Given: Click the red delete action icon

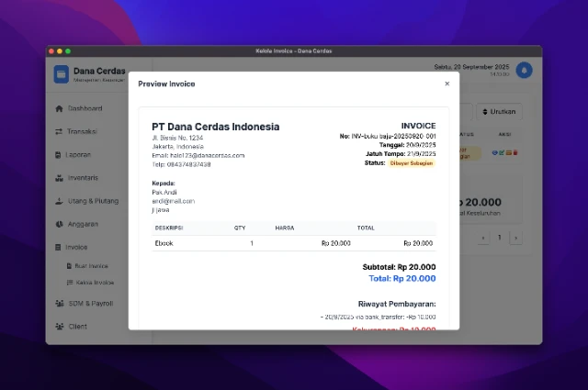Looking at the screenshot, I should pos(515,153).
